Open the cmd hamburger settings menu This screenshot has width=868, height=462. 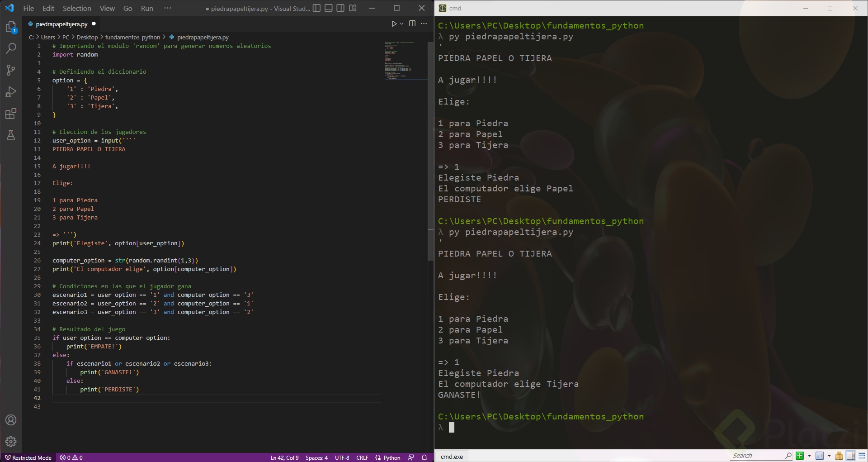(x=862, y=456)
